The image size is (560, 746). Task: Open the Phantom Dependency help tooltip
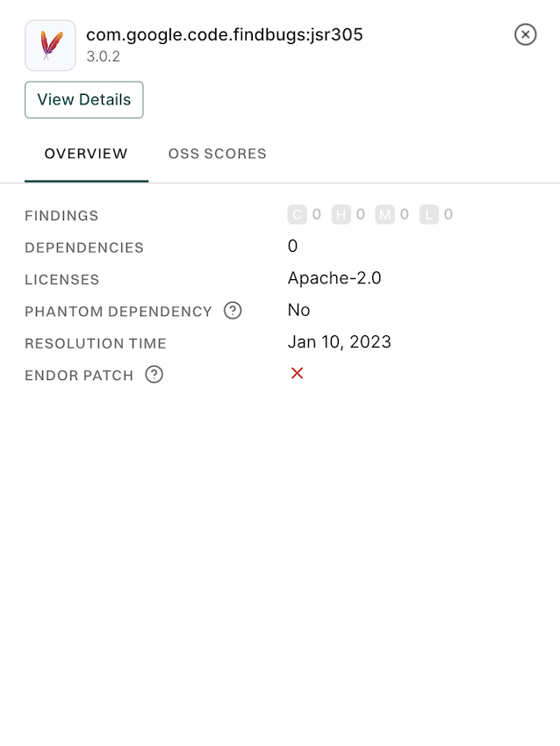[x=232, y=311]
